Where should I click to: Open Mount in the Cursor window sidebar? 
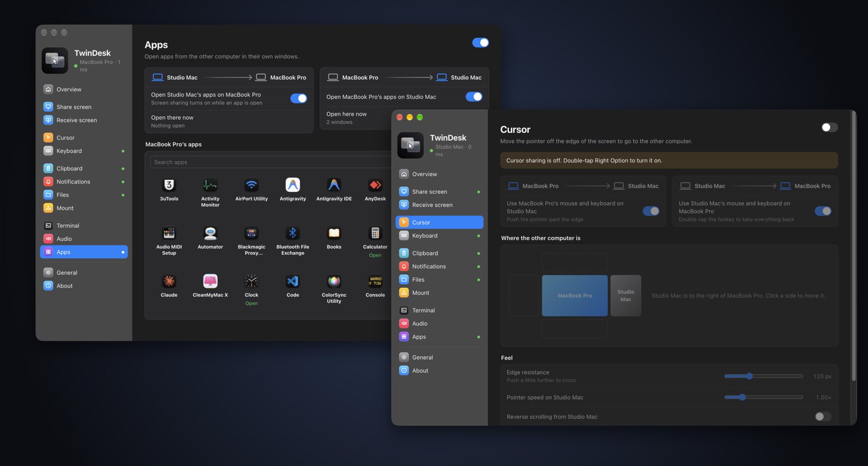tap(439, 293)
